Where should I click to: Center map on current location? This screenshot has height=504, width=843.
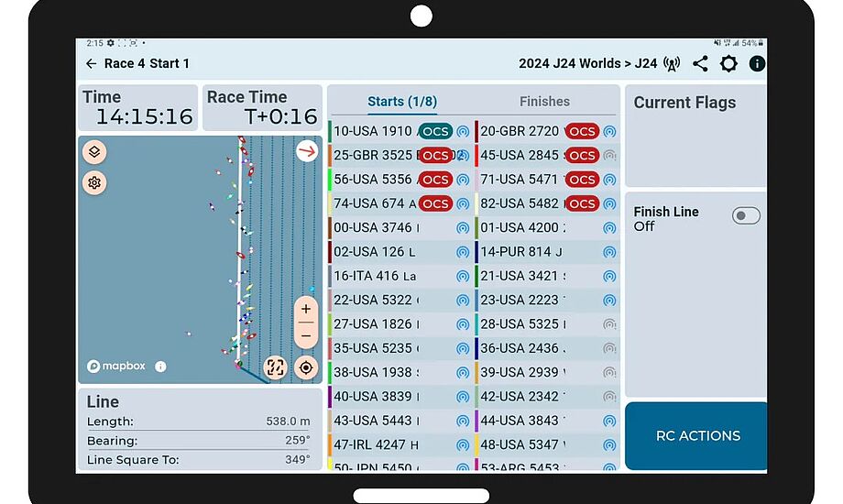tap(306, 367)
